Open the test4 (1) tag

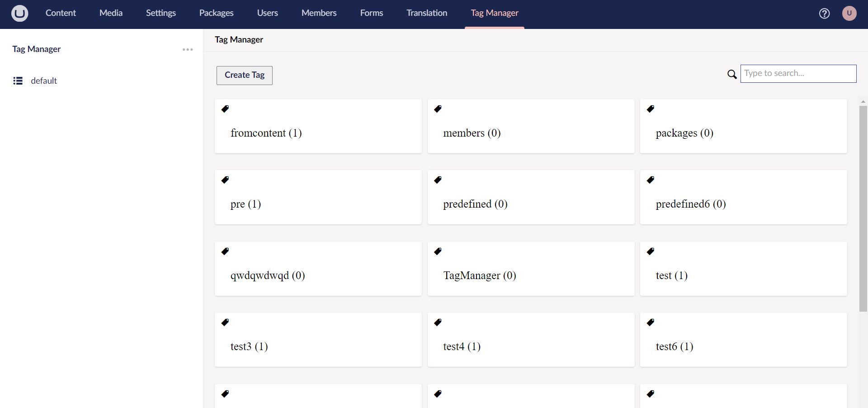pos(531,340)
